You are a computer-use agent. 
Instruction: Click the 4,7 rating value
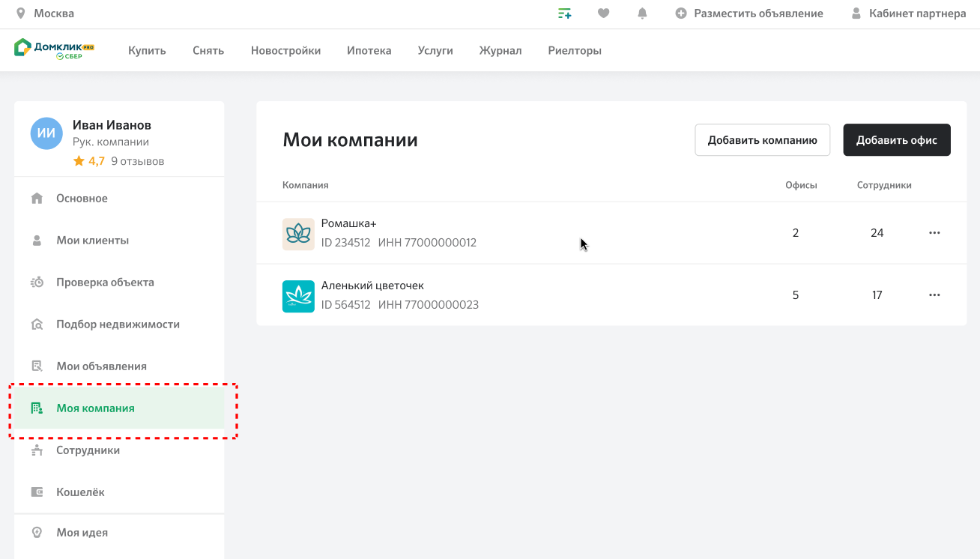point(97,161)
